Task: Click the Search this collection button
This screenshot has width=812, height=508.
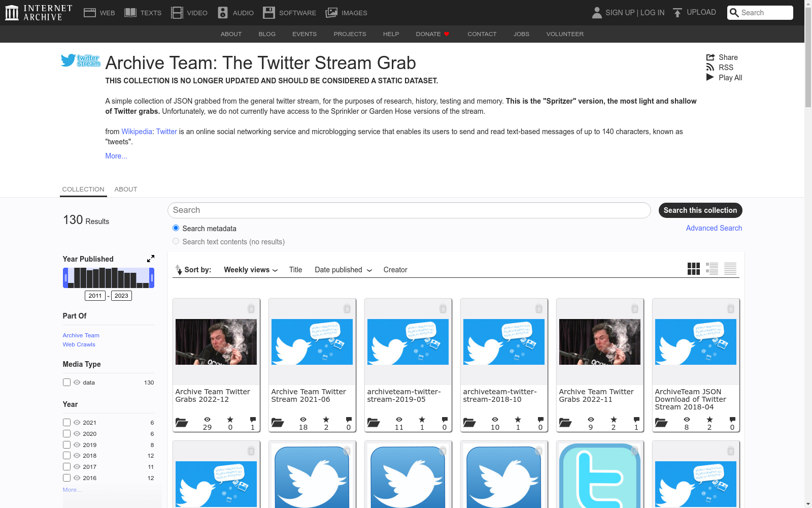Action: (x=700, y=210)
